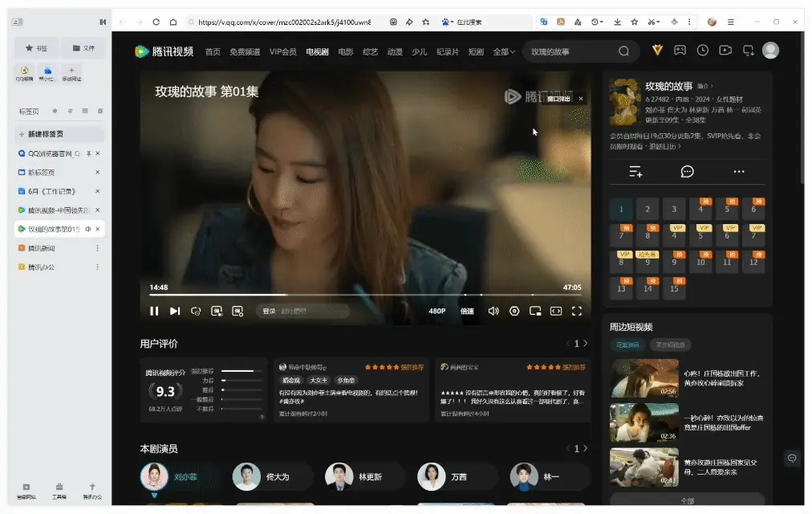The image size is (812, 514).
Task: Open the 书签 bookmarks button
Action: point(36,48)
